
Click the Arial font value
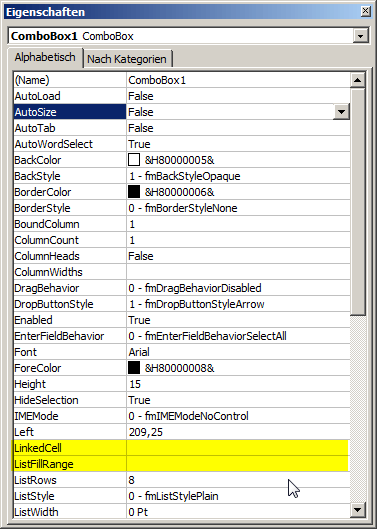click(238, 352)
